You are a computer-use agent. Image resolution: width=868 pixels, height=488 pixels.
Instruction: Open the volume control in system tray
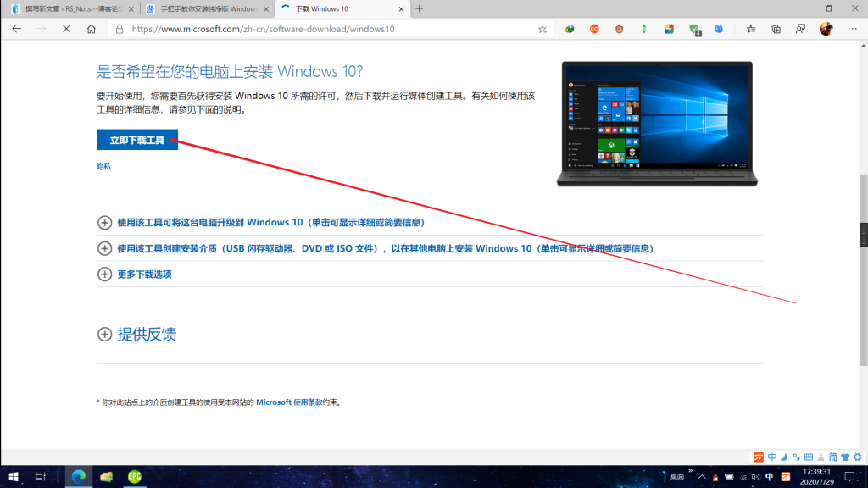(755, 477)
